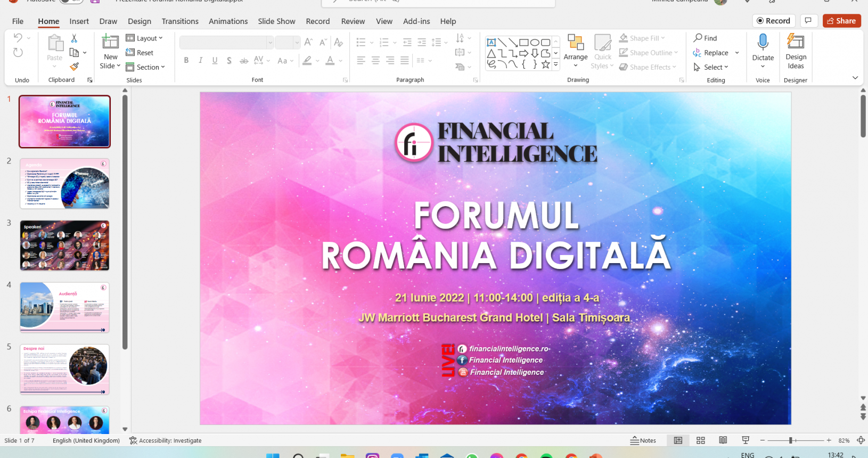Start Slide Show from status bar icon

(746, 440)
